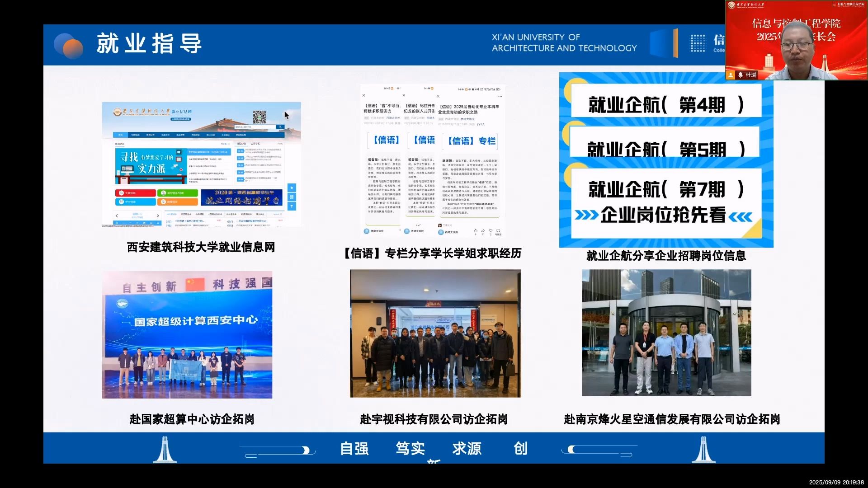
Task: Open the 就业企航(第7期) banner
Action: coord(665,190)
